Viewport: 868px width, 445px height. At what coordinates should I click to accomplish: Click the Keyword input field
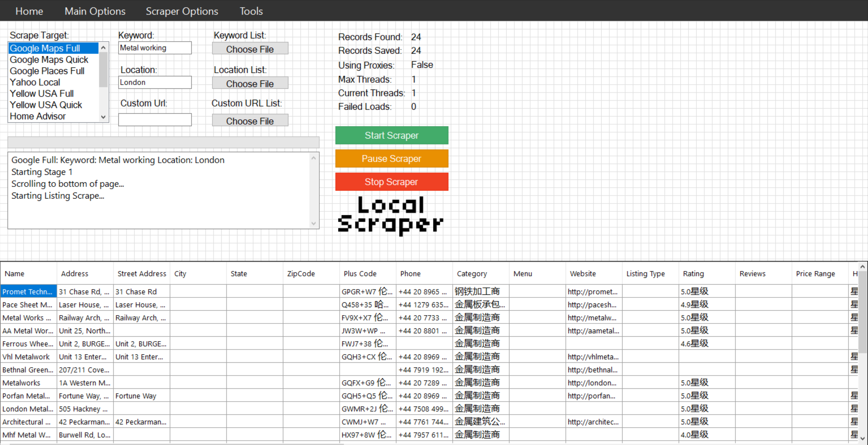tap(155, 48)
